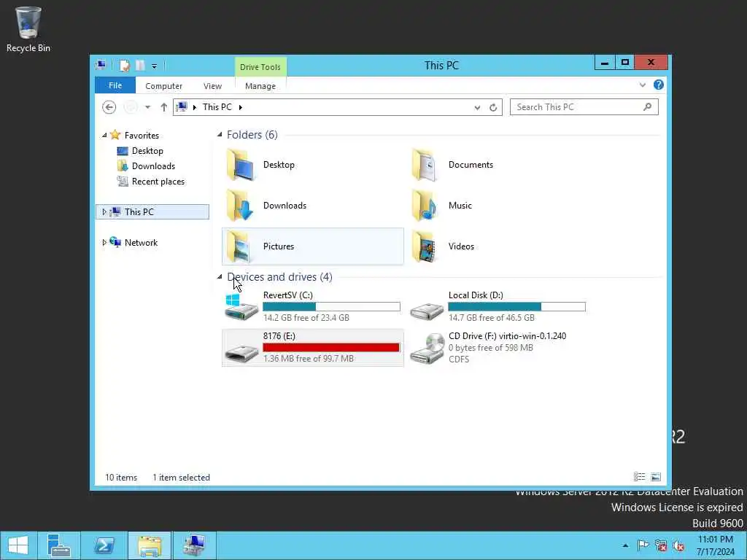
Task: Expand the ribbon with the chevron
Action: (642, 85)
